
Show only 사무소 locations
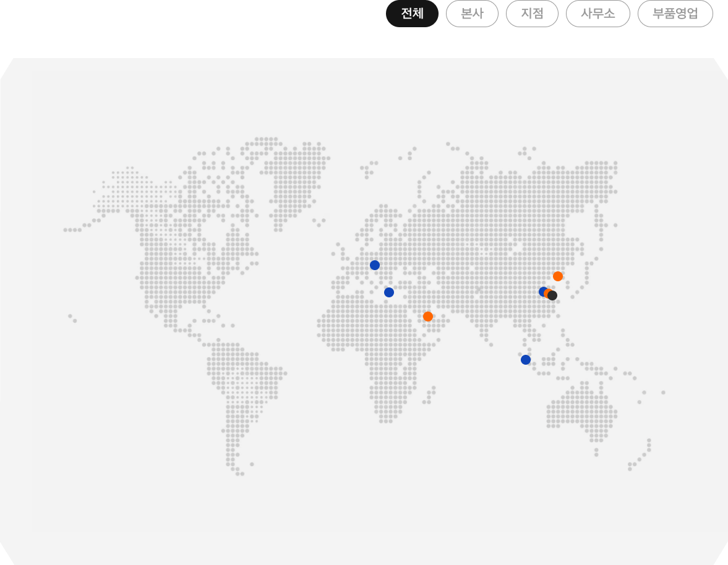[x=597, y=14]
